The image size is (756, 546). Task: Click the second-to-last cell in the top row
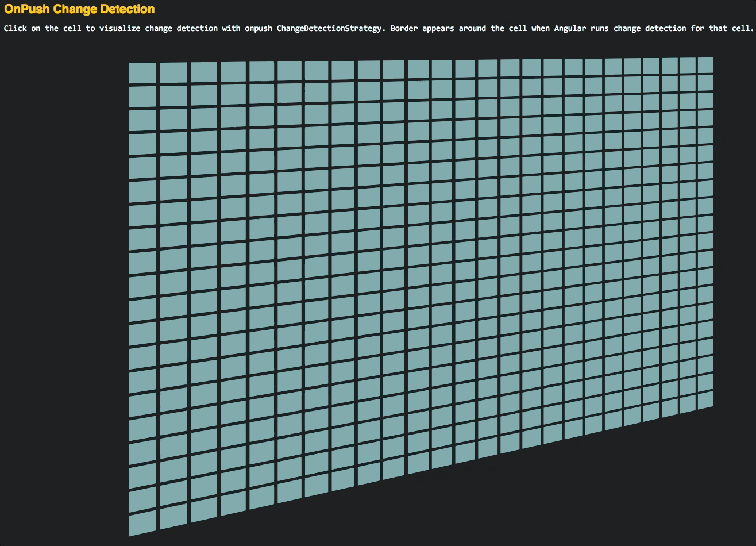(x=687, y=66)
